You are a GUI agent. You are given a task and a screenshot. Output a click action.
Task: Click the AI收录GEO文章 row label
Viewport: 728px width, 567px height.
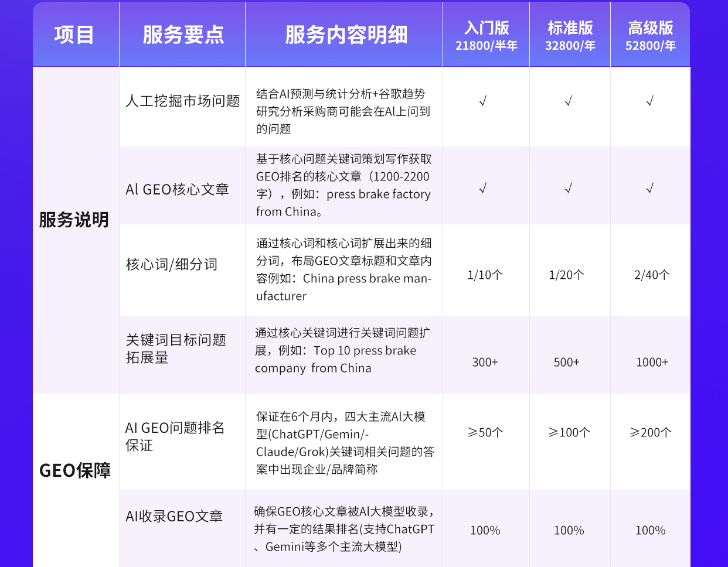(x=174, y=516)
